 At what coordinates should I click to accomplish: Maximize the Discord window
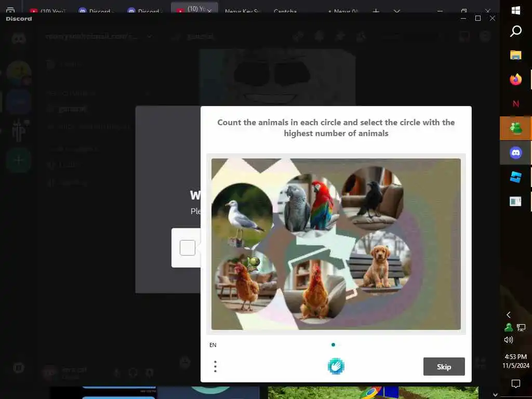click(x=478, y=18)
